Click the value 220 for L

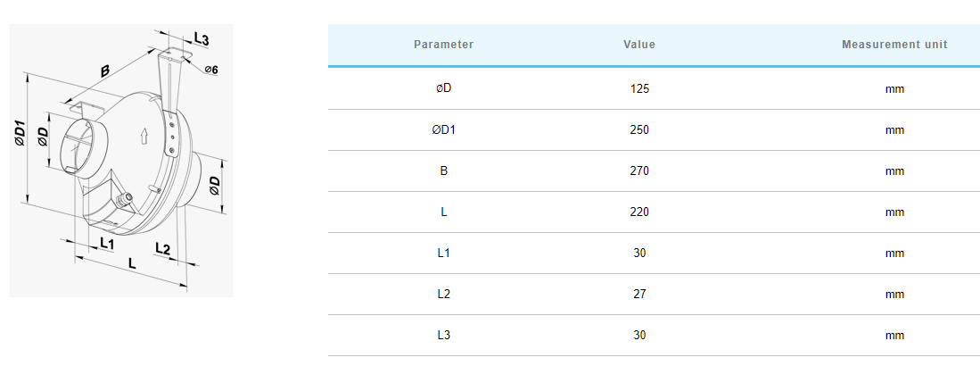[639, 212]
